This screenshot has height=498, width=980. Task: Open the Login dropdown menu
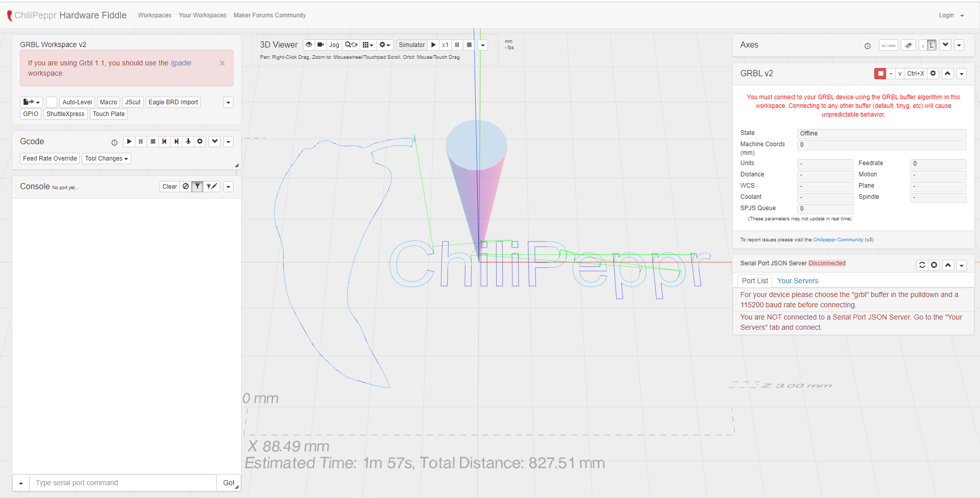951,15
